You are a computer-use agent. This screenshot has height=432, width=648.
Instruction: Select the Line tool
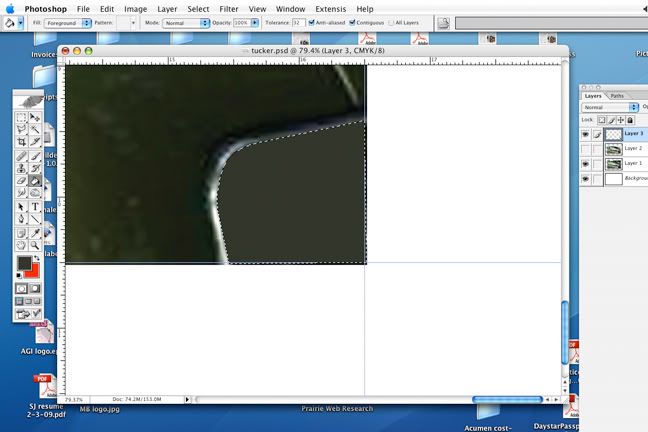point(35,219)
